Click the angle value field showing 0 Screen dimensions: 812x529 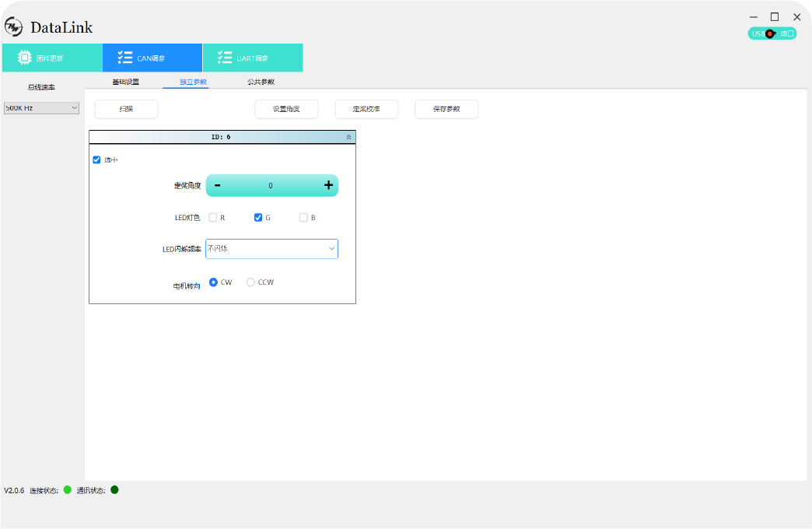(x=271, y=185)
